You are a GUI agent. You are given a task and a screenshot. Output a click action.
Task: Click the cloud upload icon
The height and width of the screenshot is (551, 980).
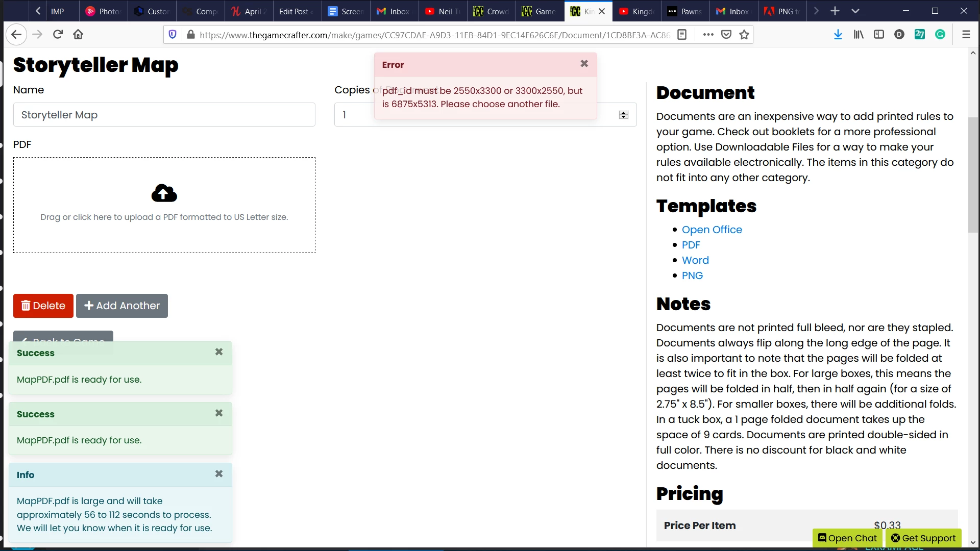pyautogui.click(x=164, y=193)
